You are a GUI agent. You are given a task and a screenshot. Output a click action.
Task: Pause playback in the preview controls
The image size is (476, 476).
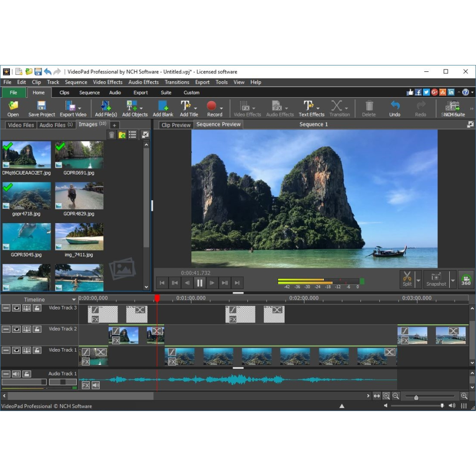pyautogui.click(x=200, y=283)
